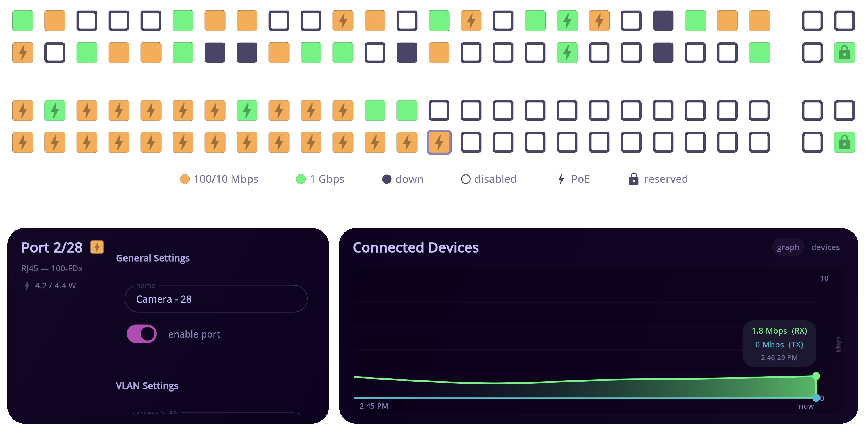Click the 1 Gbps green legend dot
Image resolution: width=868 pixels, height=431 pixels.
[x=301, y=179]
